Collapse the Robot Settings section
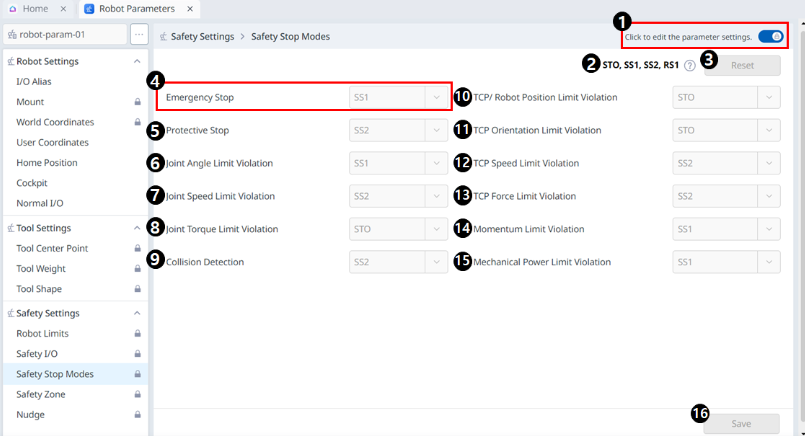Image resolution: width=805 pixels, height=436 pixels. 137,61
